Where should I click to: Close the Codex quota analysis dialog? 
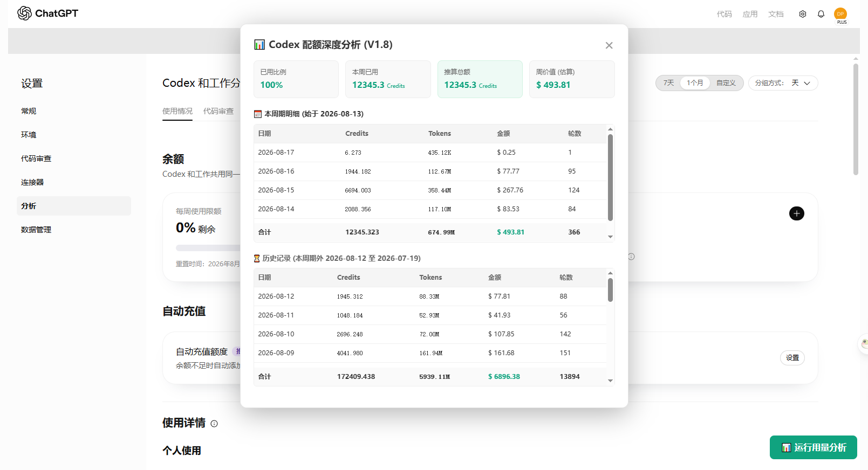coord(609,45)
